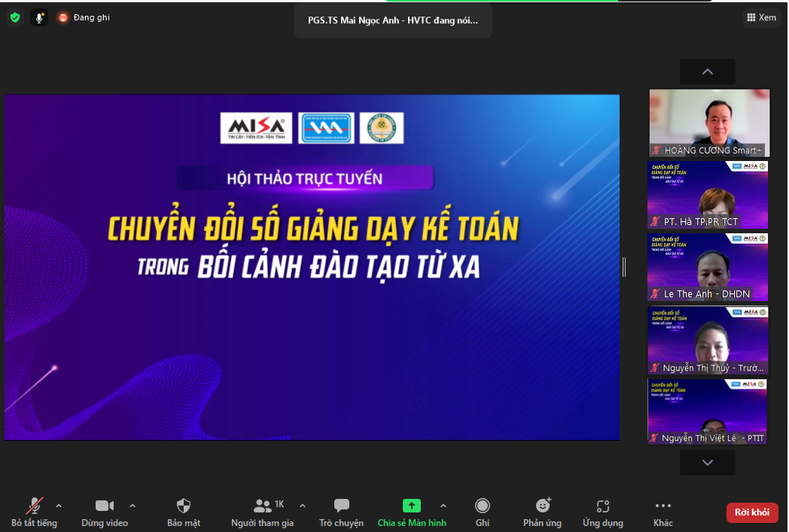Expand share options arrow beside Chia sẻ Màn hình
This screenshot has height=532, width=789.
pos(443,506)
